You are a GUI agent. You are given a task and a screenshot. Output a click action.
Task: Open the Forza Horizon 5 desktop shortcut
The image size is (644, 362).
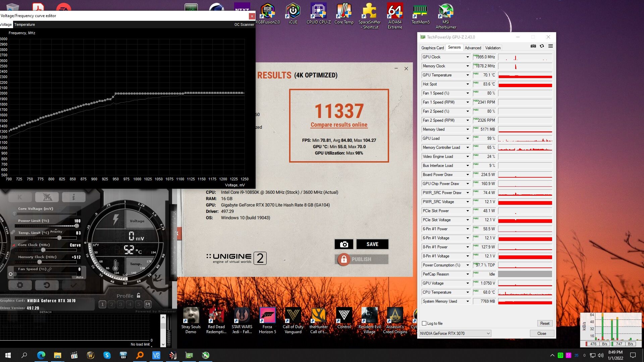pos(267,321)
